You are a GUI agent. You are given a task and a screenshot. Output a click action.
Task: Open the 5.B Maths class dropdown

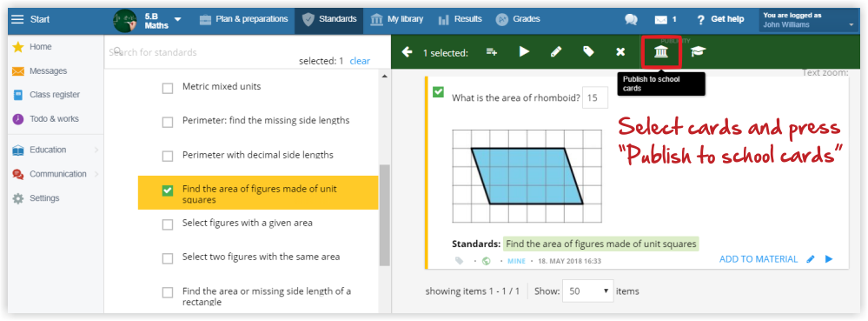148,19
